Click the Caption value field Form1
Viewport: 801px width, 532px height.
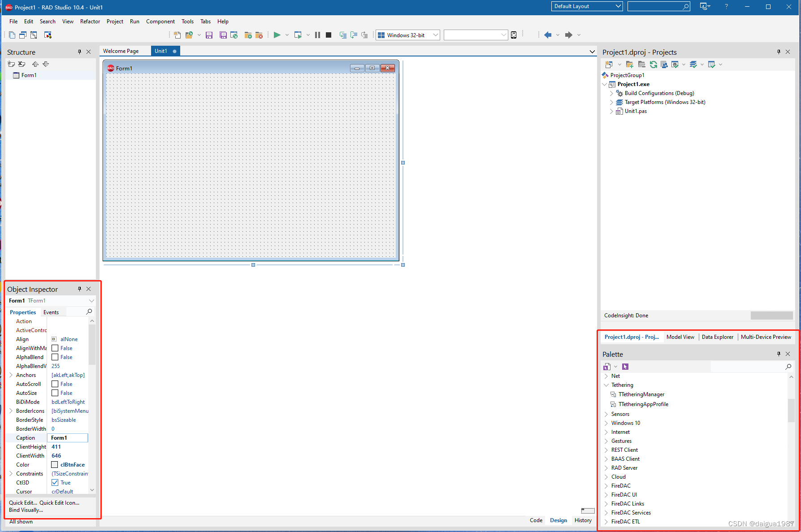pos(68,438)
